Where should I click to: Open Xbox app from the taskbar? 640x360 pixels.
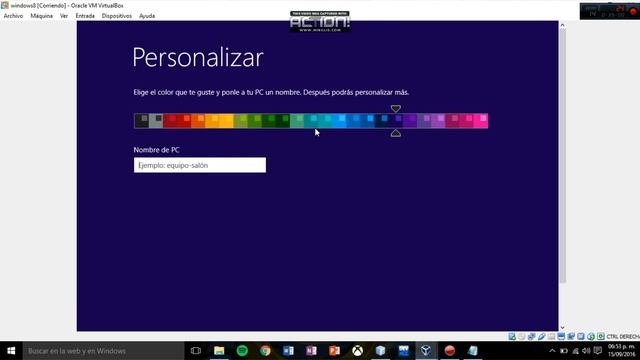pyautogui.click(x=358, y=351)
